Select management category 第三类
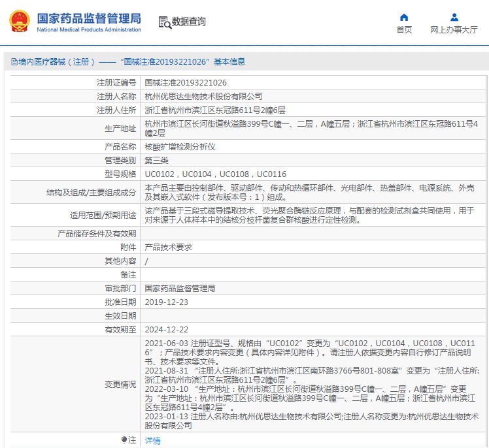The width and height of the screenshot is (489, 448). click(x=156, y=161)
